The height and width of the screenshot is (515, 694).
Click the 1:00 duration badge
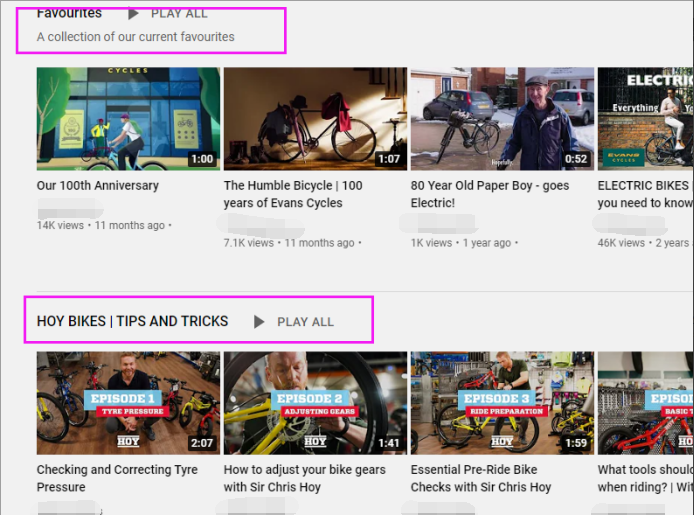click(202, 159)
